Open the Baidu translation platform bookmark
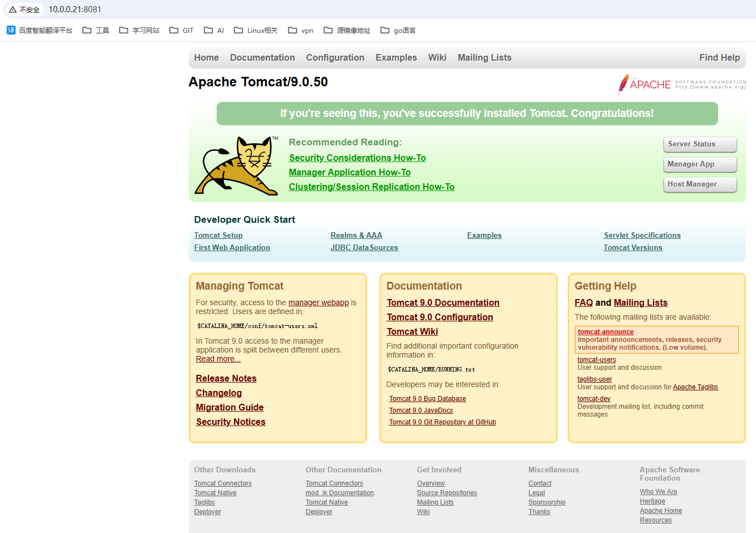The height and width of the screenshot is (533, 756). [40, 30]
